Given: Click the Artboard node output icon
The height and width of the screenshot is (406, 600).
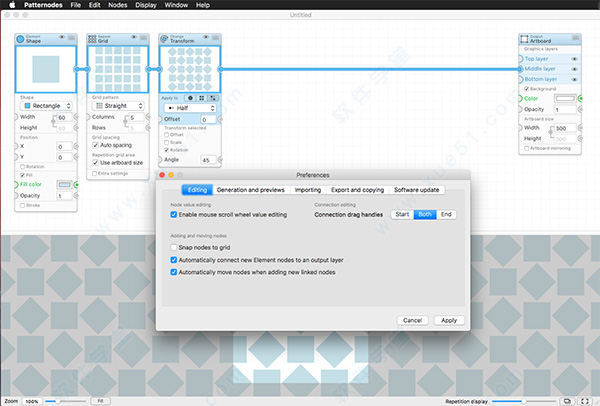Looking at the screenshot, I should [x=524, y=39].
